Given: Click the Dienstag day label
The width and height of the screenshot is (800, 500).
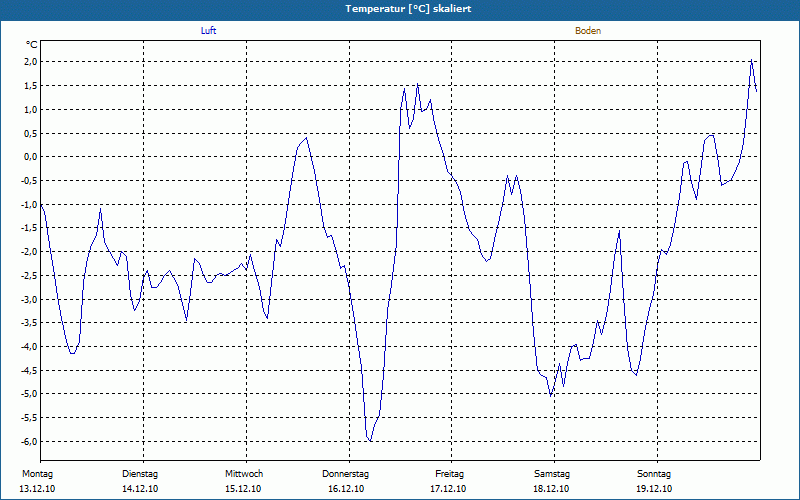Looking at the screenshot, I should [x=140, y=474].
